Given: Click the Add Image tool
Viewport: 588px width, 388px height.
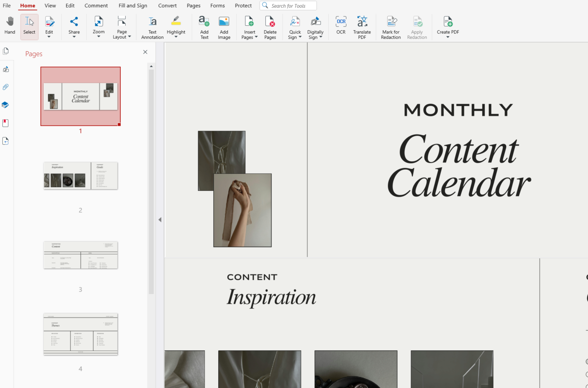Looking at the screenshot, I should (x=224, y=27).
